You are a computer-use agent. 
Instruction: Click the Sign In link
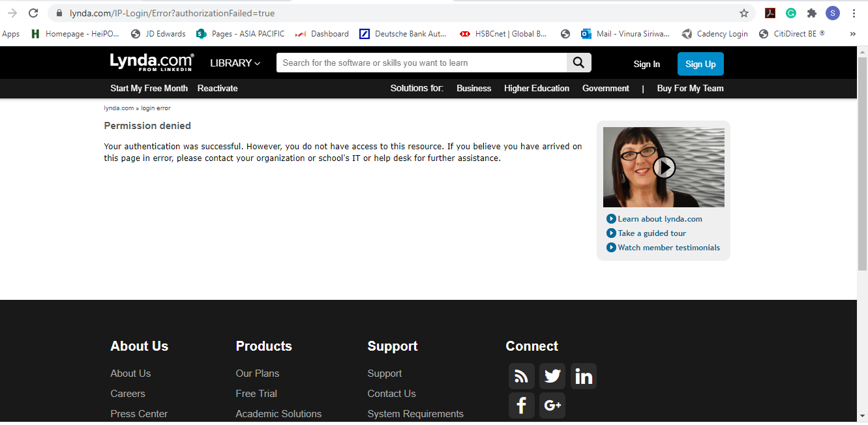click(647, 64)
